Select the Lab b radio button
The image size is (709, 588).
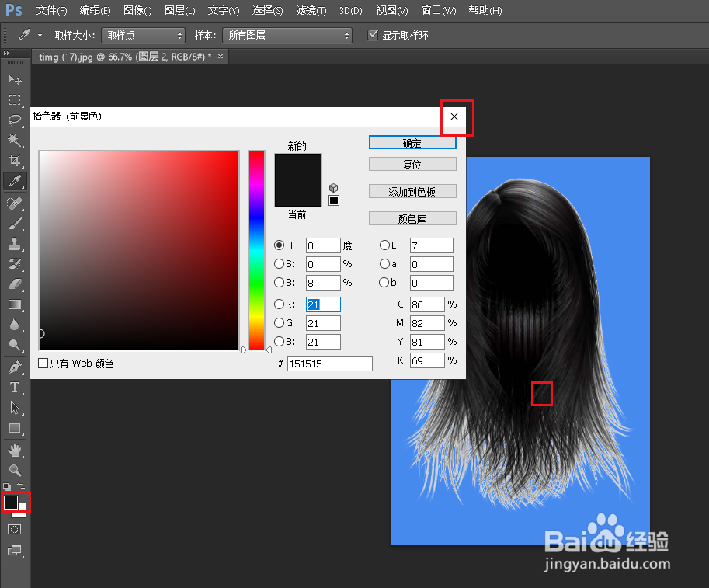coord(384,282)
